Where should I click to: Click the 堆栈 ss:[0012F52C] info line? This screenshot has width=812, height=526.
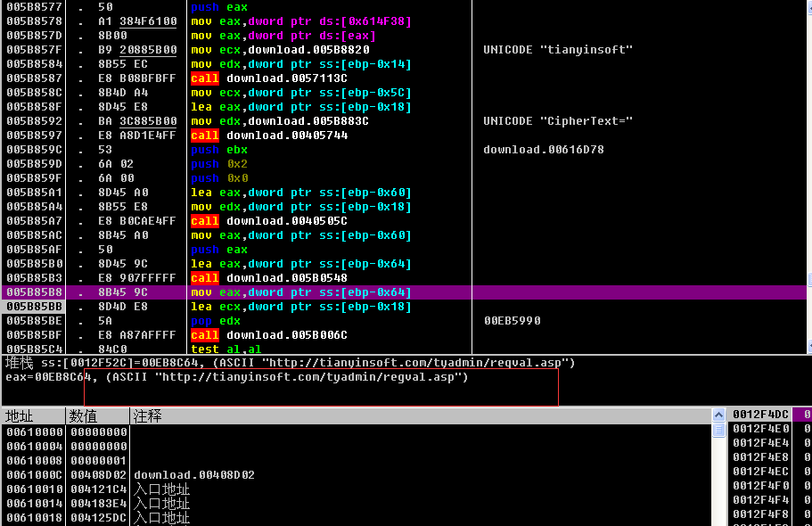[x=290, y=363]
